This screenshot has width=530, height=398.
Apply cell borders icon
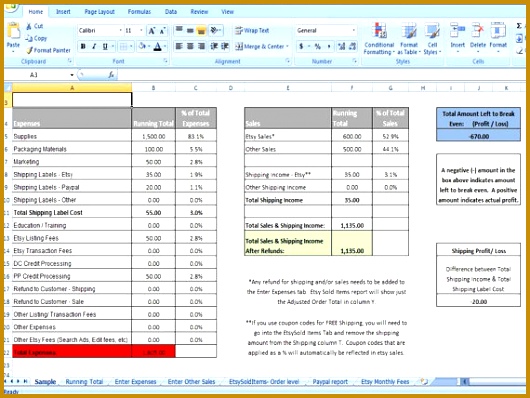(x=124, y=46)
